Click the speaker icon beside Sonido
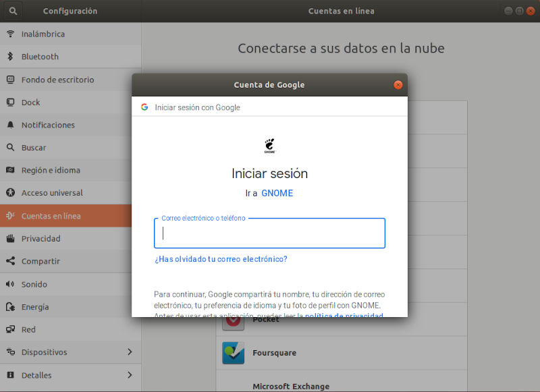This screenshot has height=392, width=540. pyautogui.click(x=10, y=284)
